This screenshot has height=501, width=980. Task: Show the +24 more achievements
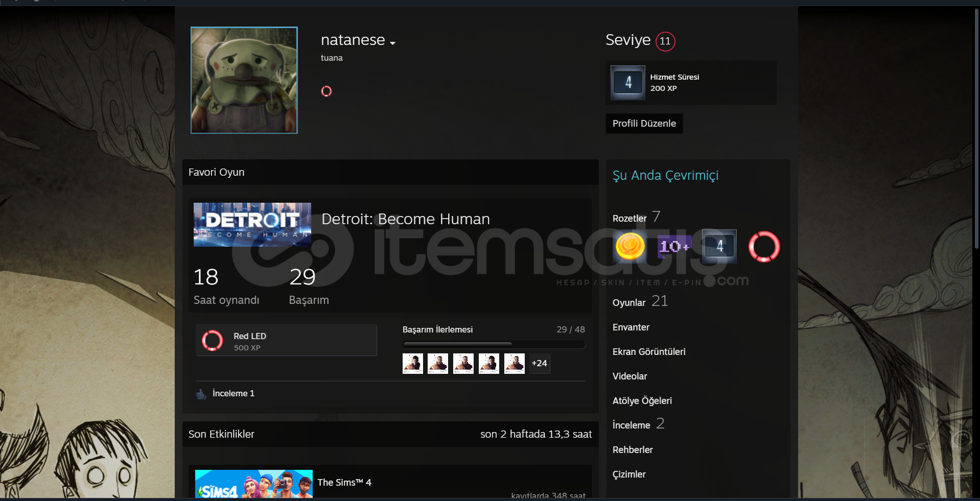pos(540,364)
